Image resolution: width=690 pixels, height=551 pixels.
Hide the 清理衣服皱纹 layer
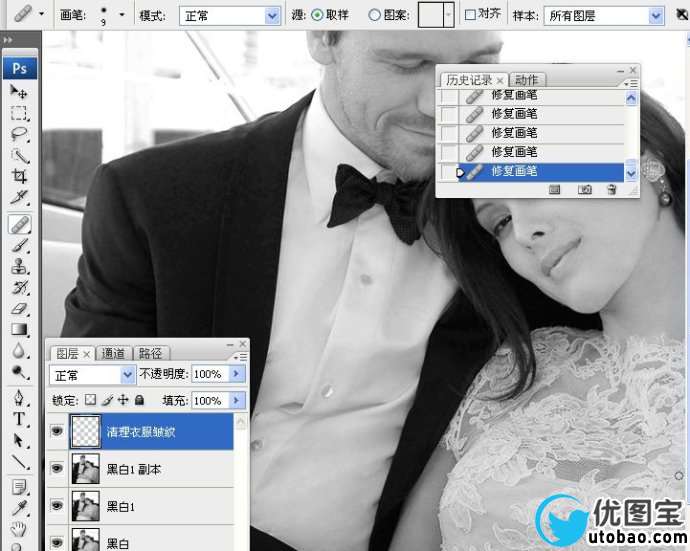pyautogui.click(x=57, y=431)
